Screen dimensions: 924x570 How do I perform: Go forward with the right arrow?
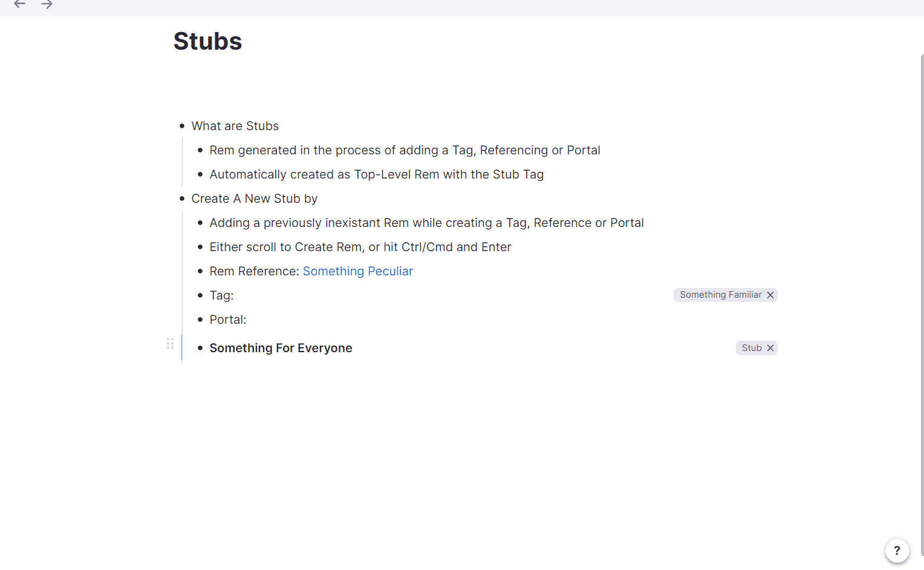coord(47,4)
